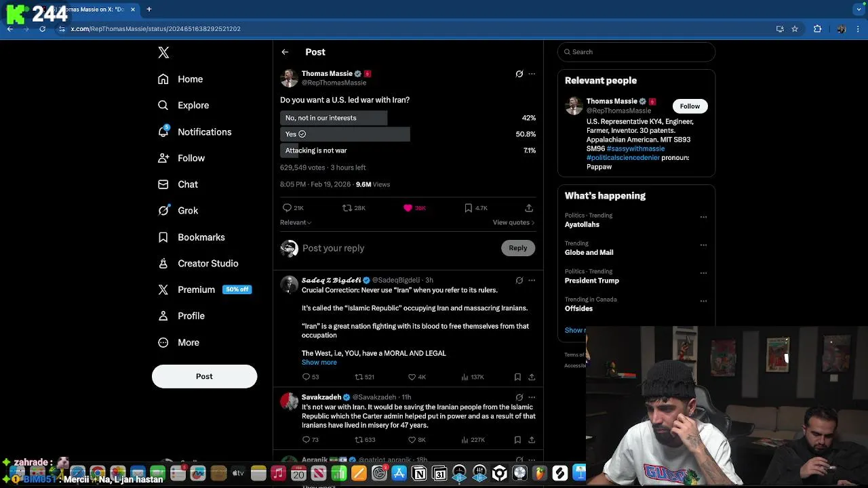The width and height of the screenshot is (868, 488).
Task: Bookmark Sadeq Z Bigdeli's reply
Action: 517,377
